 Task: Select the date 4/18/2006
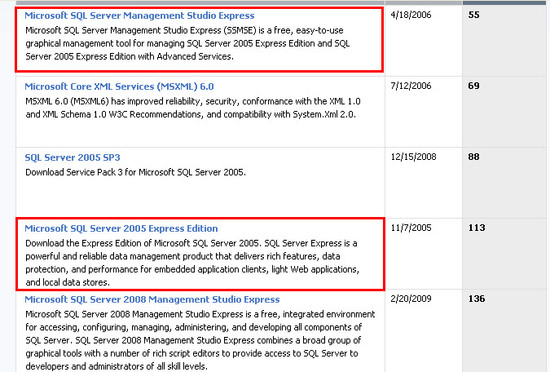pos(411,15)
